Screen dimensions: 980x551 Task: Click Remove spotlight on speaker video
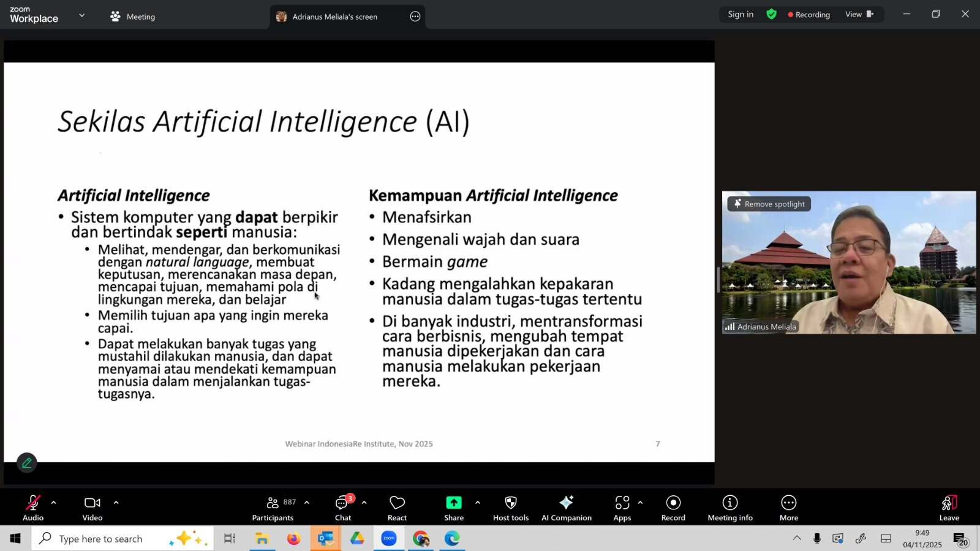(x=768, y=204)
